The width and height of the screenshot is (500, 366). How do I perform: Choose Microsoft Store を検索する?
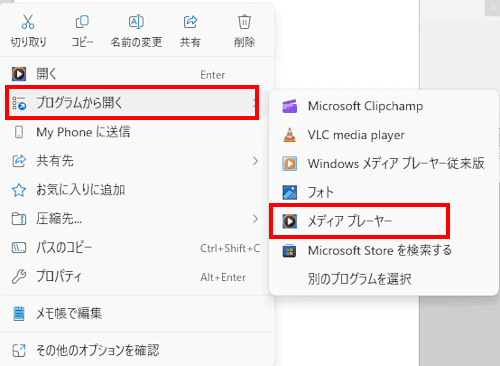pyautogui.click(x=384, y=250)
